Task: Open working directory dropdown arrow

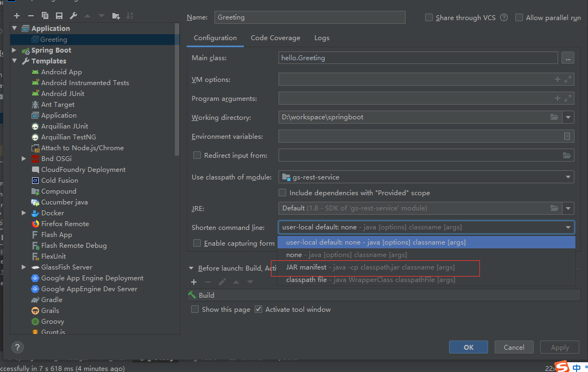Action: click(x=568, y=117)
